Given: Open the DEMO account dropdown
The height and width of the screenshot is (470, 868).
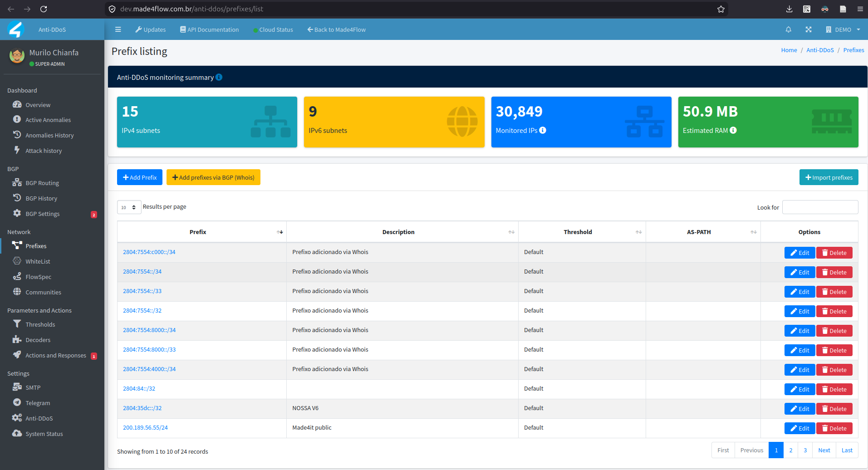Looking at the screenshot, I should 843,29.
